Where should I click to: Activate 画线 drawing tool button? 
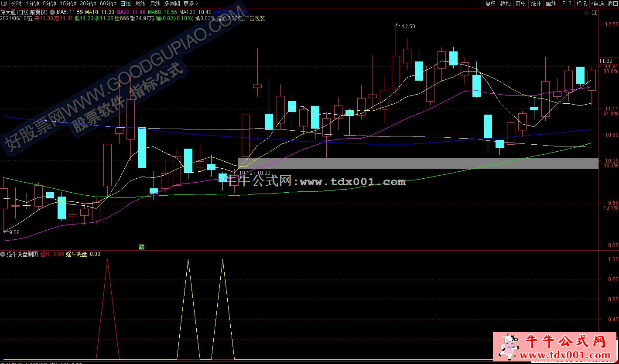[551, 3]
